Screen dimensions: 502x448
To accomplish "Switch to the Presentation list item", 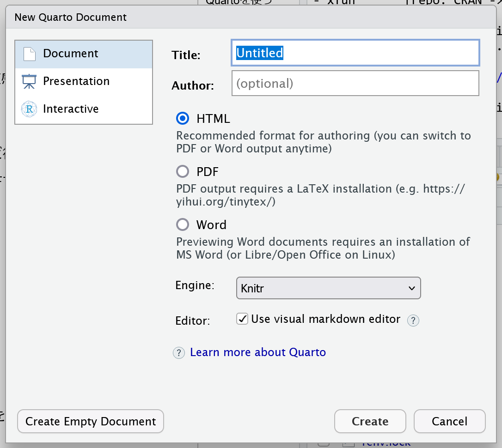I will point(84,81).
